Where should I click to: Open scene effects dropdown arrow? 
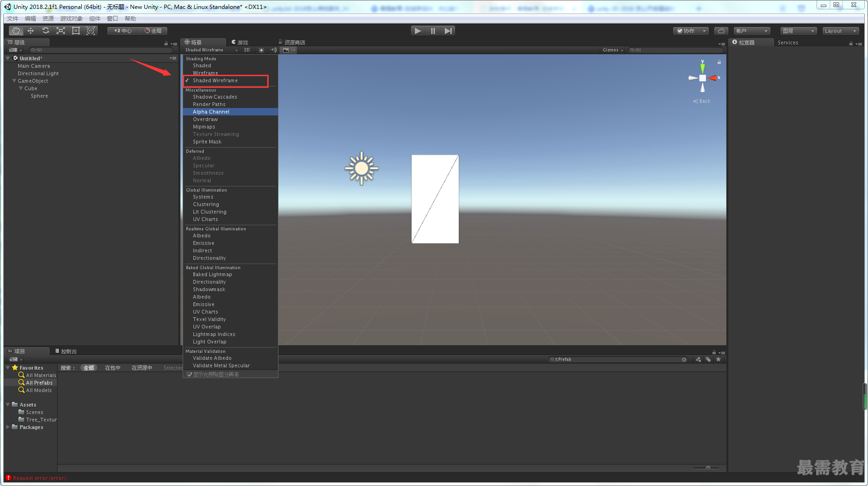coord(294,50)
